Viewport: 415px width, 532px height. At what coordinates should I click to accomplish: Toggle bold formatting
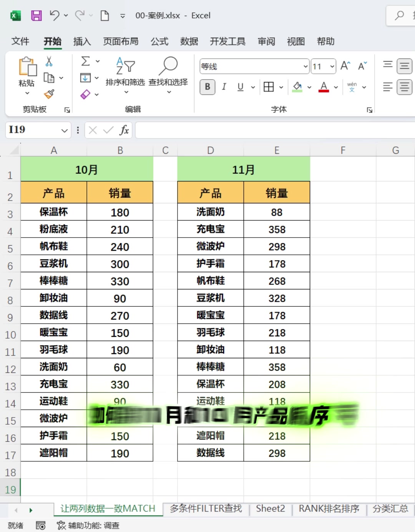[207, 87]
